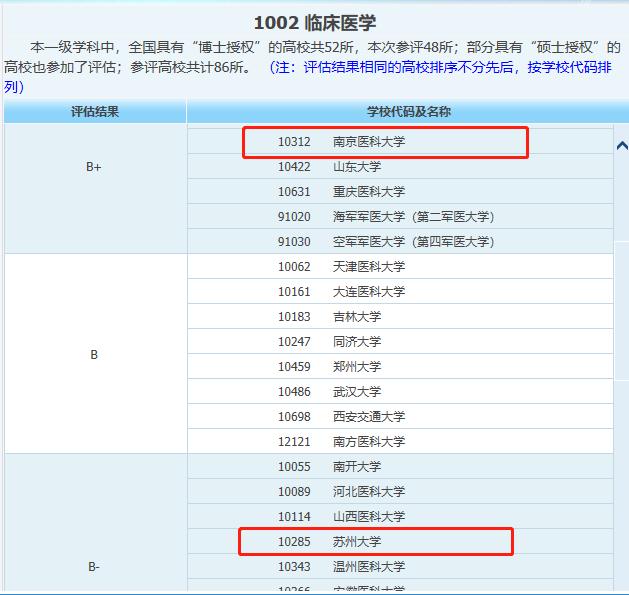Select the row 10114 山西医科大学
The height and width of the screenshot is (595, 629).
coord(400,516)
